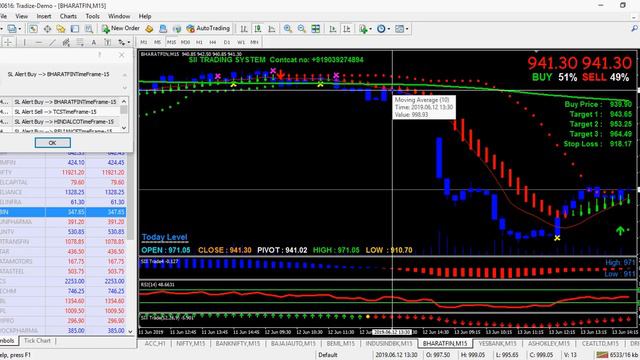Switch to NIFTY,M15 chart tab

pyautogui.click(x=191, y=344)
